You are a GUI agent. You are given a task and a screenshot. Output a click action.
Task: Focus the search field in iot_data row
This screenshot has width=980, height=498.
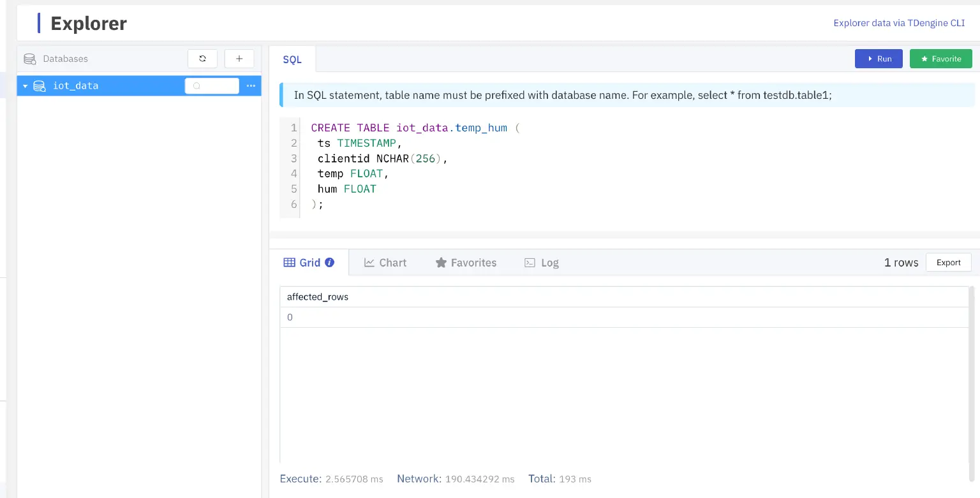[212, 86]
